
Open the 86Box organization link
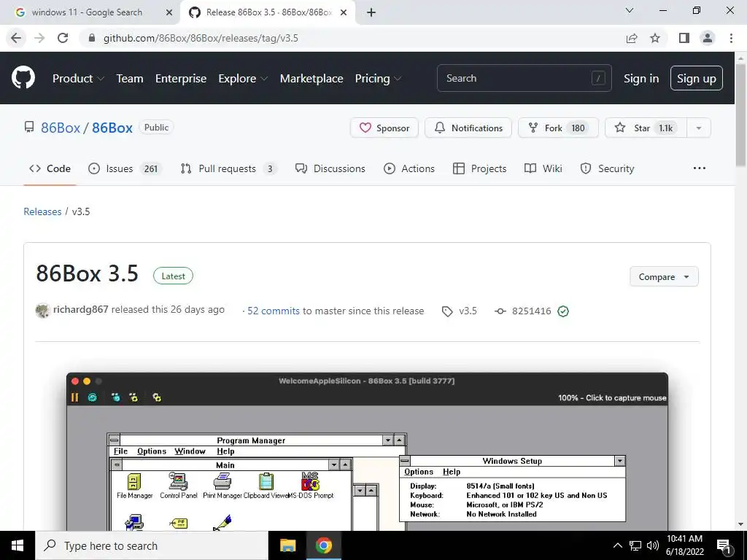click(61, 128)
